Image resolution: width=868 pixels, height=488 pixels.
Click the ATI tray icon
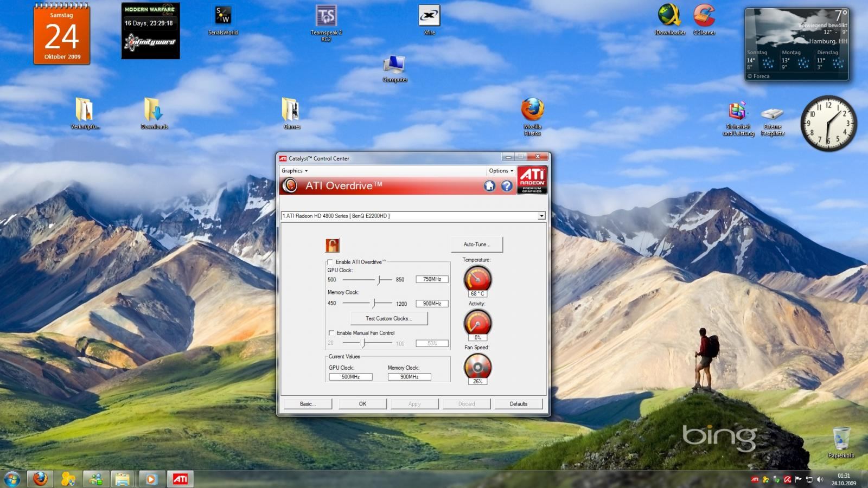point(755,479)
